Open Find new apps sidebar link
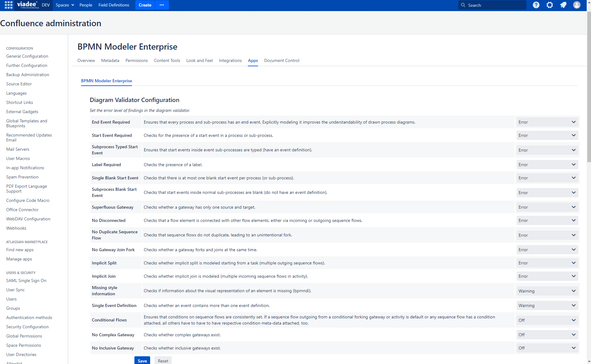This screenshot has width=591, height=364. pos(20,250)
